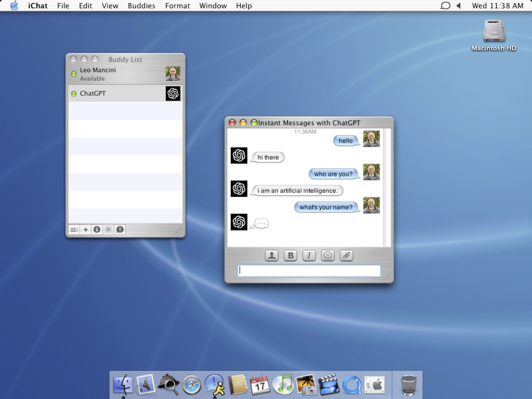Launch Safari from the Dock

click(191, 385)
